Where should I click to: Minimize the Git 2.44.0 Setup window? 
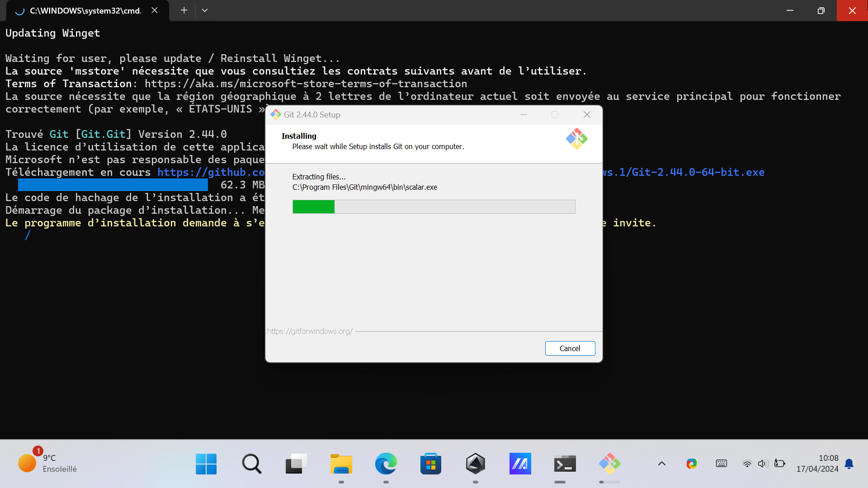(x=524, y=115)
